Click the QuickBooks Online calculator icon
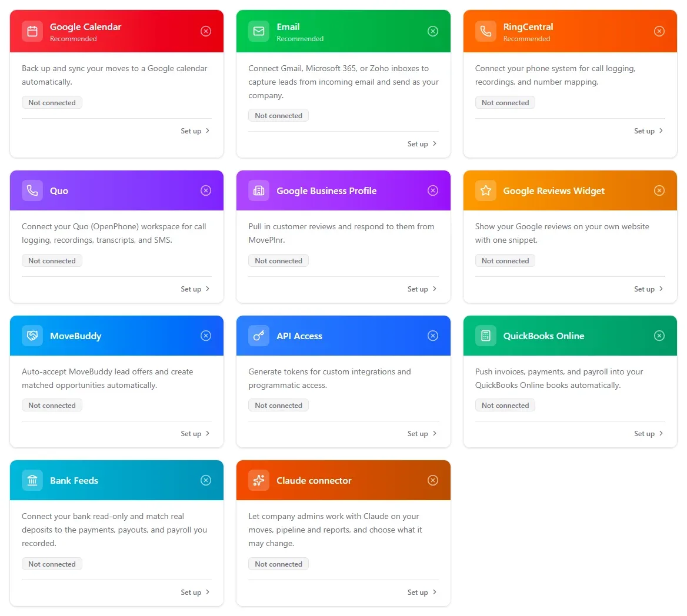This screenshot has height=616, width=687. 485,336
